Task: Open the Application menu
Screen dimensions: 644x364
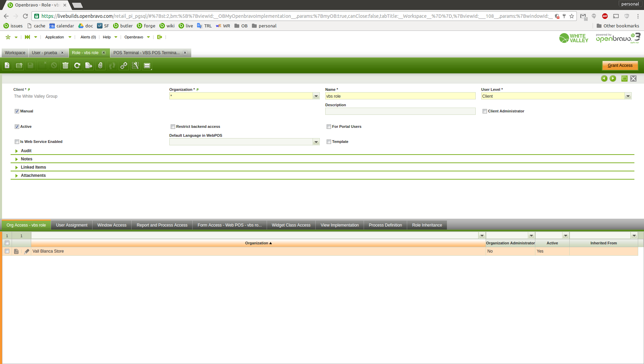Action: pos(55,37)
